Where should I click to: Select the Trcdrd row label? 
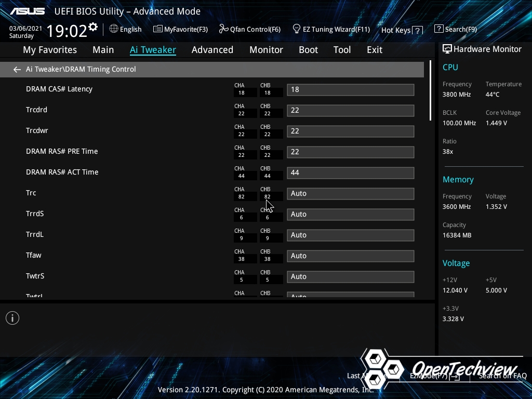[37, 110]
